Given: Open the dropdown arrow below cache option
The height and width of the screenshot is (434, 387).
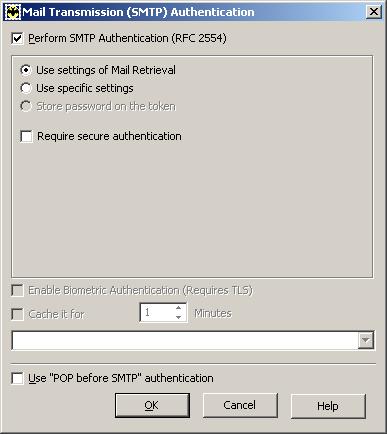Looking at the screenshot, I should (x=366, y=340).
